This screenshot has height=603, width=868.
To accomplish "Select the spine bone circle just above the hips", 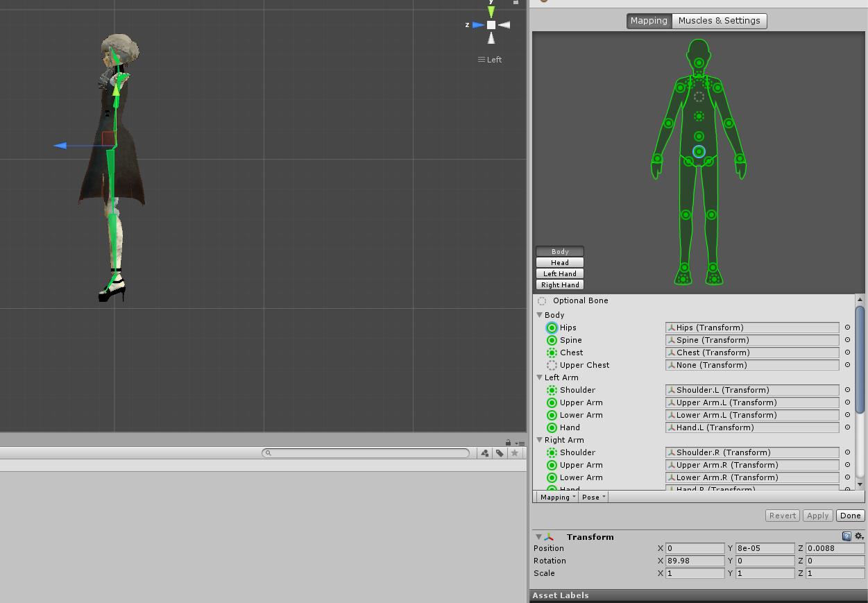I will click(699, 136).
